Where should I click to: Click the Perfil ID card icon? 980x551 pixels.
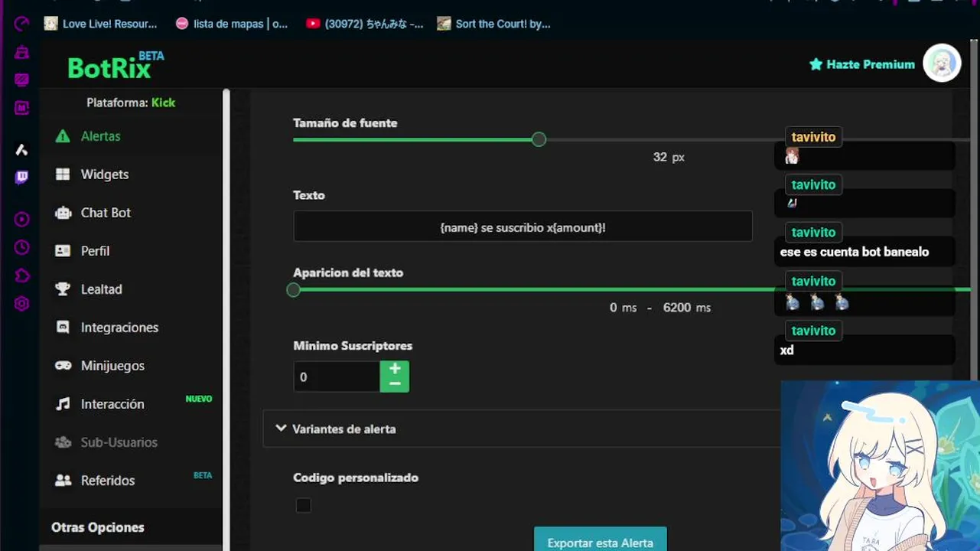point(63,251)
